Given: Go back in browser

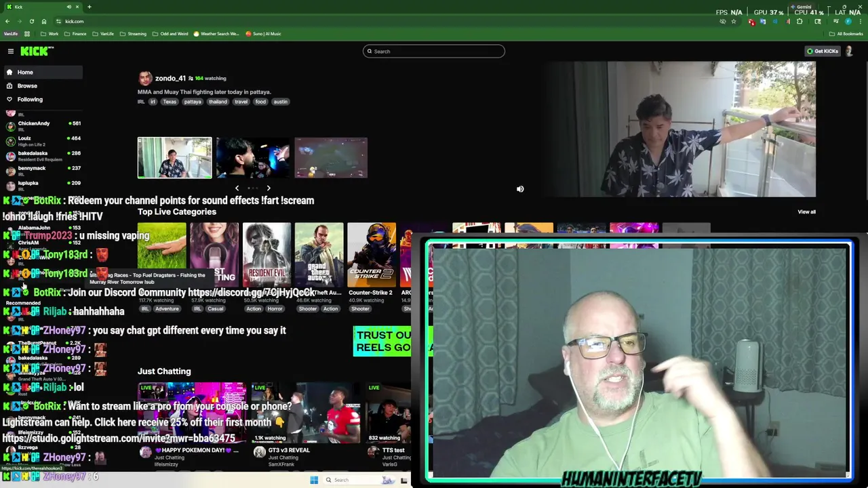Looking at the screenshot, I should click(x=7, y=22).
